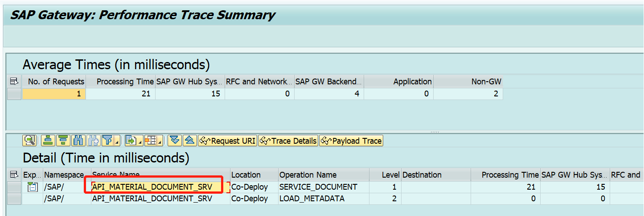Click the Request URI button

tap(227, 141)
